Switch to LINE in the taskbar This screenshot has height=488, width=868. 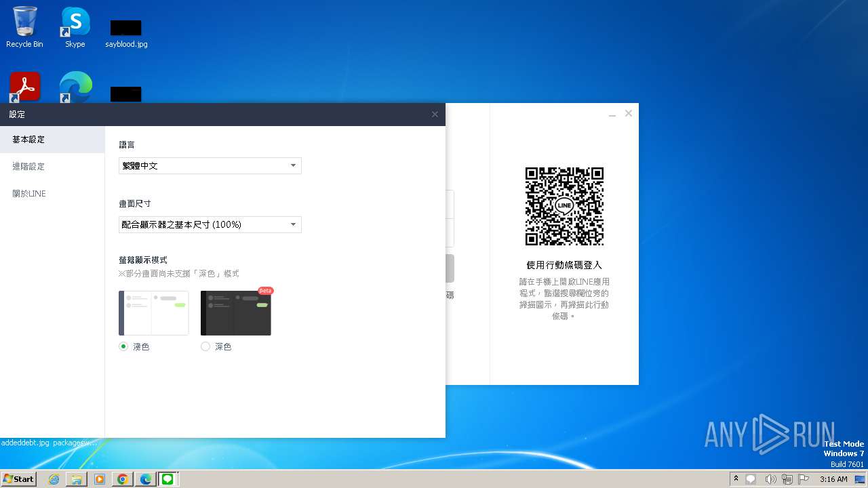point(167,479)
